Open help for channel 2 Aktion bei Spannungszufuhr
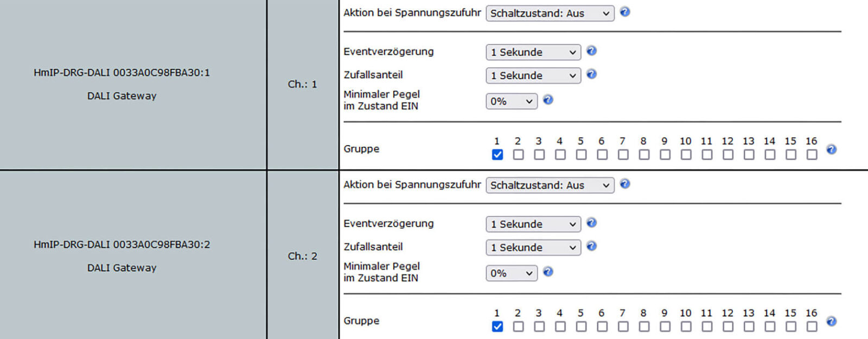 pyautogui.click(x=625, y=184)
